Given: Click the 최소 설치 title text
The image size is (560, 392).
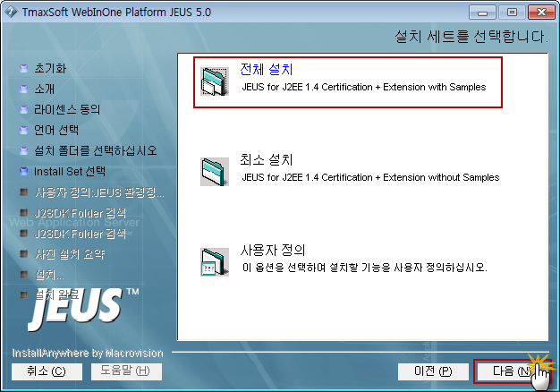Looking at the screenshot, I should coord(267,159).
